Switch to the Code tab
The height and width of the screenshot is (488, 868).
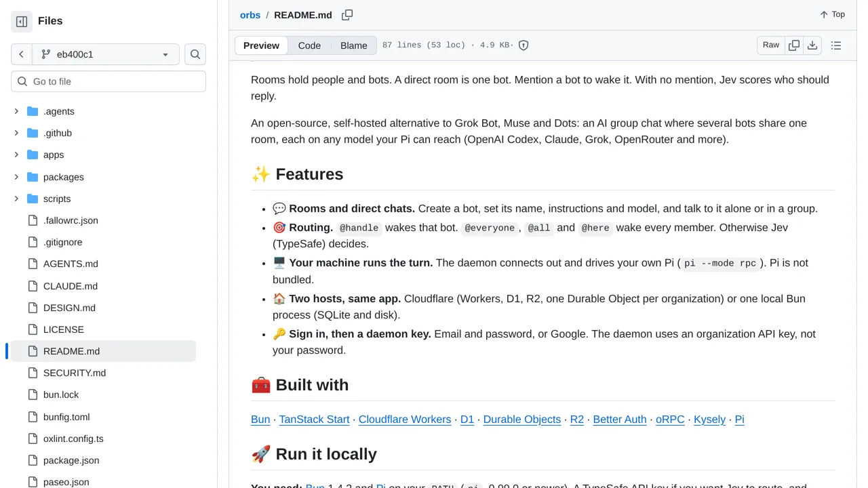[x=309, y=45]
